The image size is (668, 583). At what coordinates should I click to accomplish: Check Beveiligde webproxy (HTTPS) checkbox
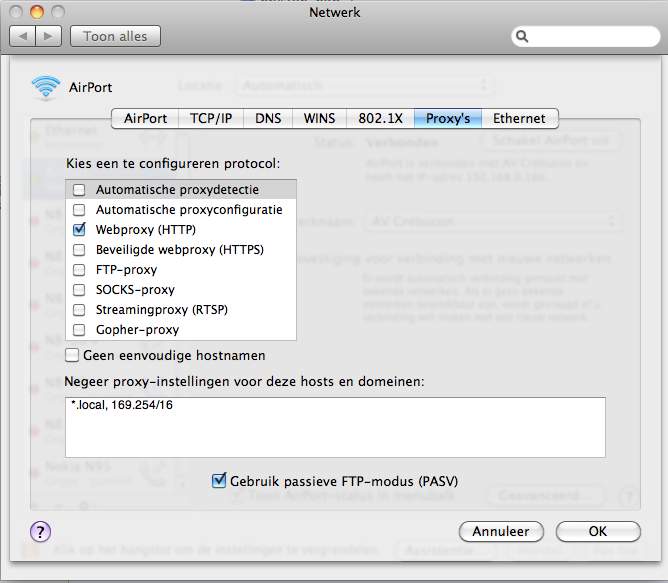tap(79, 249)
